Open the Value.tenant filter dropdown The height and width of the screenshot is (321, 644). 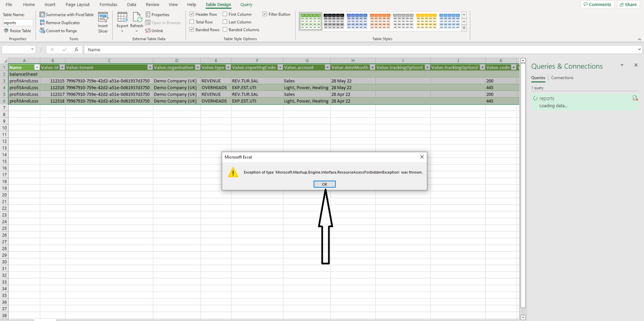(150, 67)
